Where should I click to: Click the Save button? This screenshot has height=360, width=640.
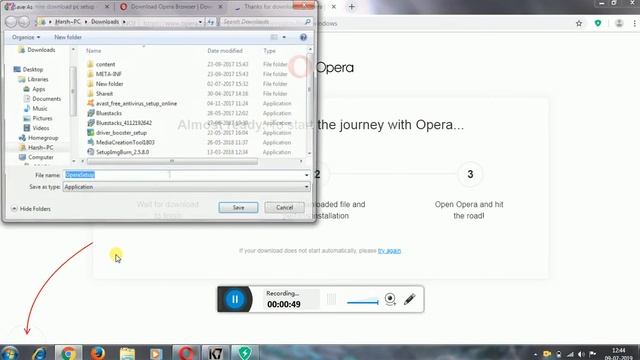(x=238, y=207)
